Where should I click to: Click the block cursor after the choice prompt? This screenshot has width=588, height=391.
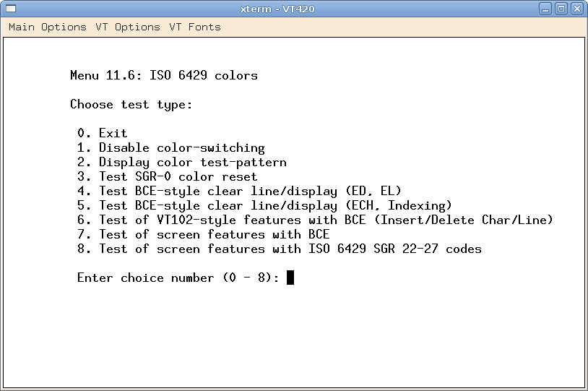(x=290, y=278)
